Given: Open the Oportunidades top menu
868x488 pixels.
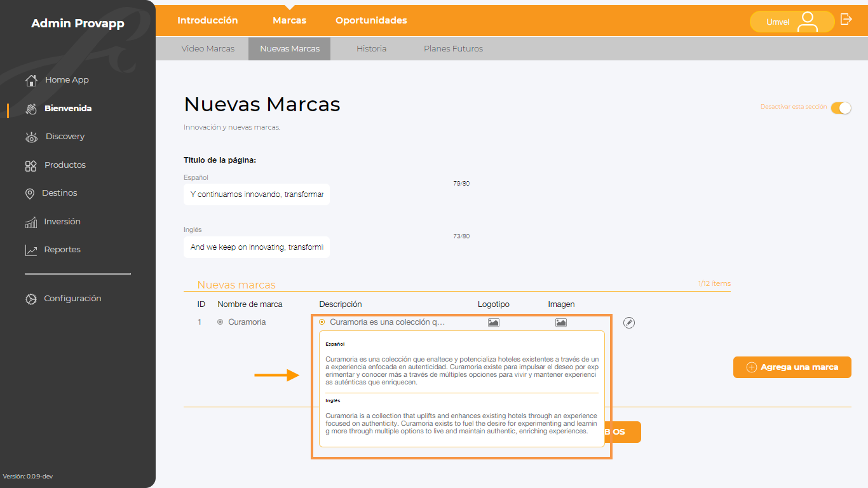Looking at the screenshot, I should (371, 20).
